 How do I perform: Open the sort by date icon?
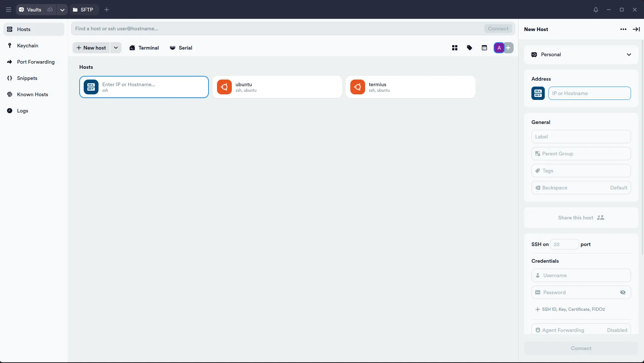coord(484,48)
